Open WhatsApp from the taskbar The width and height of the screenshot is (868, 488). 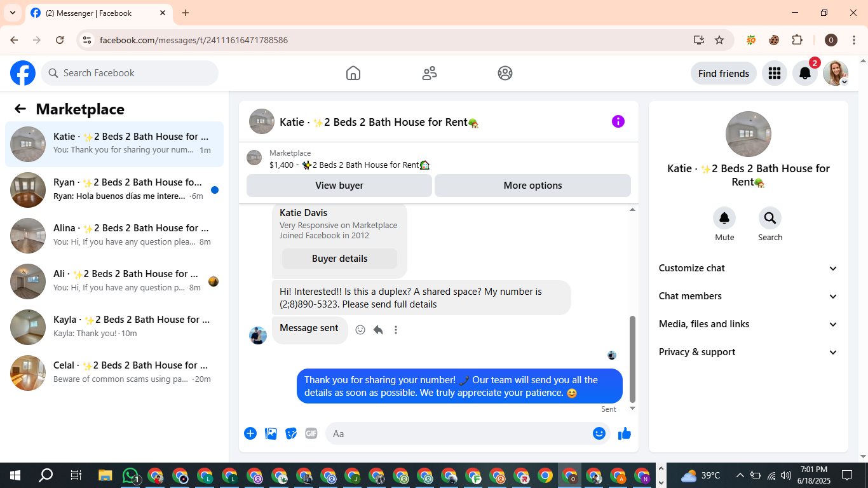[x=130, y=475]
